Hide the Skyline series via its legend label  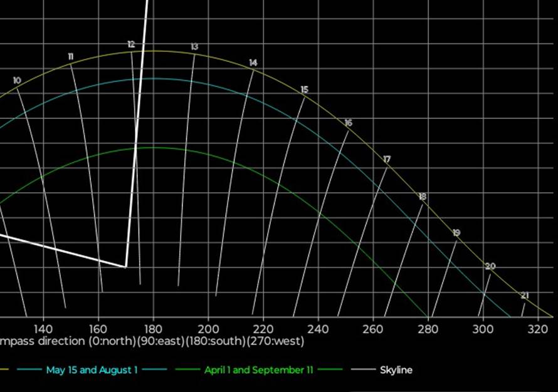396,370
